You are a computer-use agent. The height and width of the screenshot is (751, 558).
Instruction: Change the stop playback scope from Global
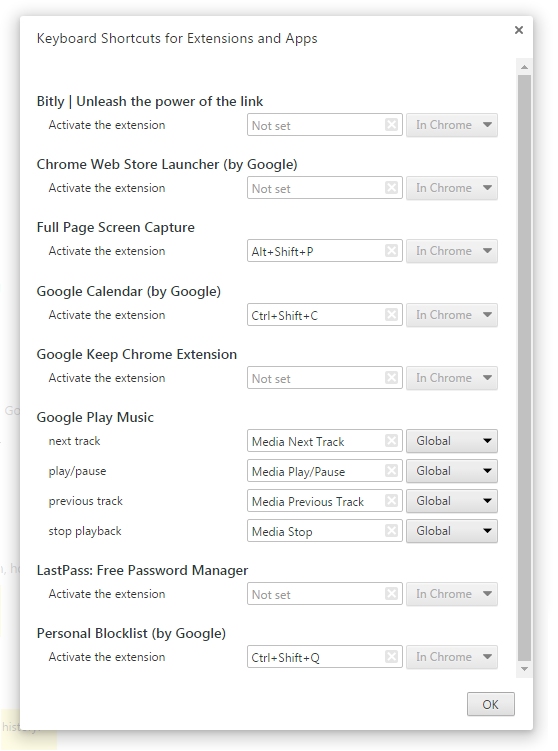click(452, 531)
